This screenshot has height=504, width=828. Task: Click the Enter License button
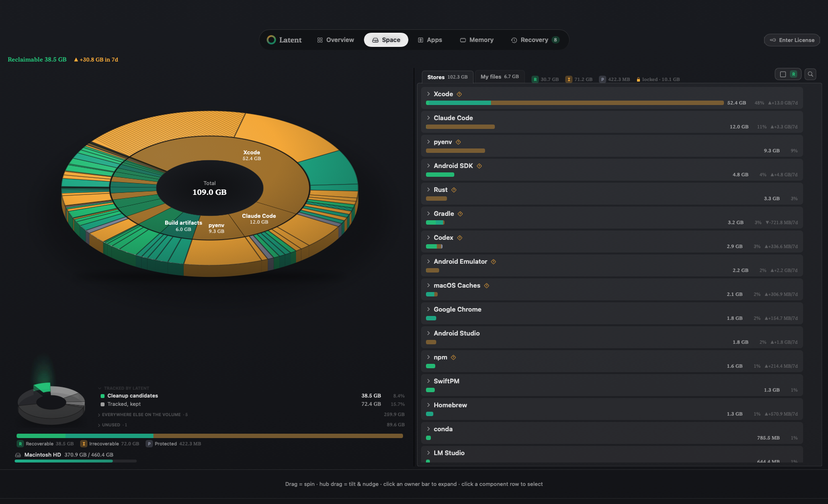792,40
